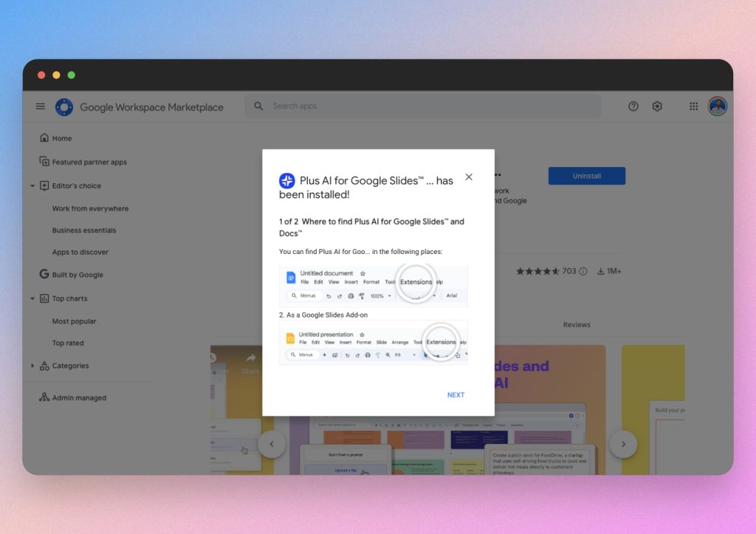Screen dimensions: 756x534
Task: Open the Google apps grid
Action: (693, 106)
